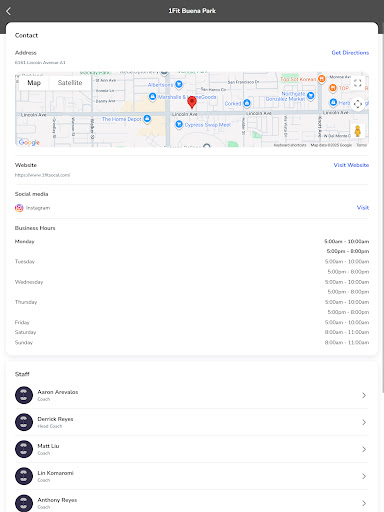Image resolution: width=384 pixels, height=512 pixels.
Task: Click the Instagram icon
Action: [x=19, y=208]
